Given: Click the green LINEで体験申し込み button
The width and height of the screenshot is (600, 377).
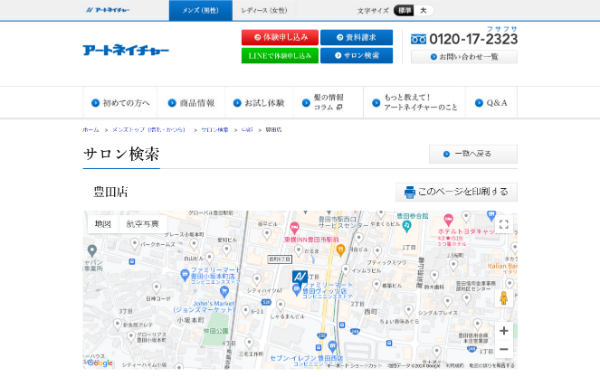Looking at the screenshot, I should click(280, 55).
